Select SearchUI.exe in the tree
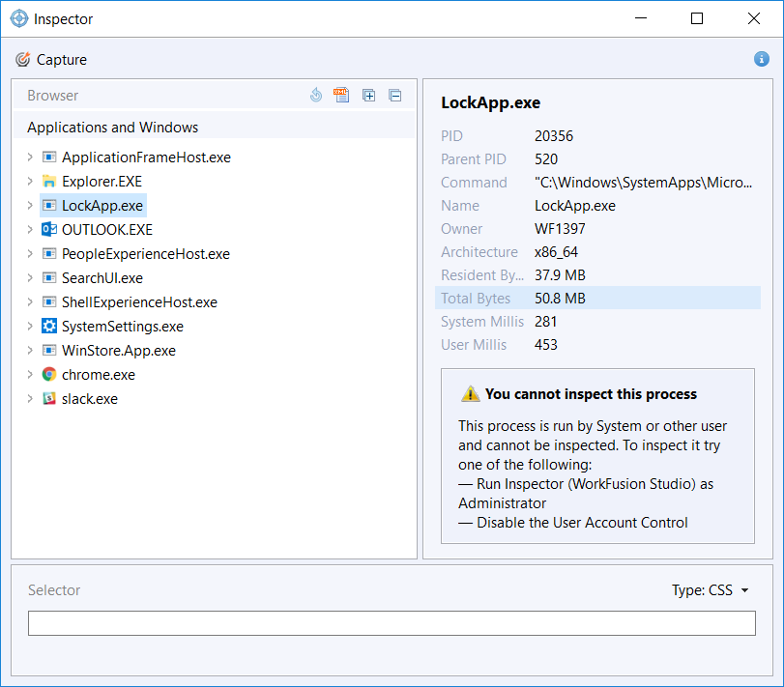Screen dimensions: 784x687 pos(102,278)
